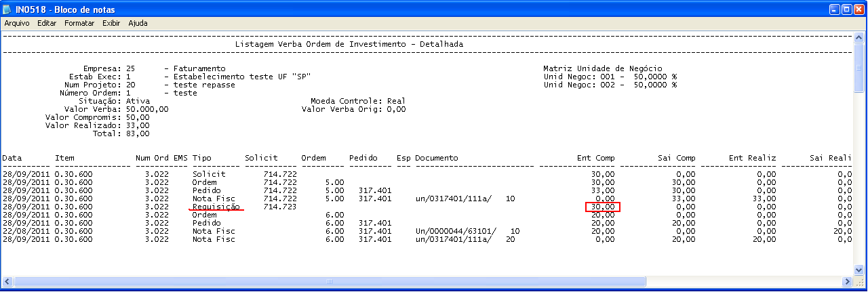The image size is (868, 292).
Task: Click the Valor Verba value '50.000,00'
Action: pos(147,109)
